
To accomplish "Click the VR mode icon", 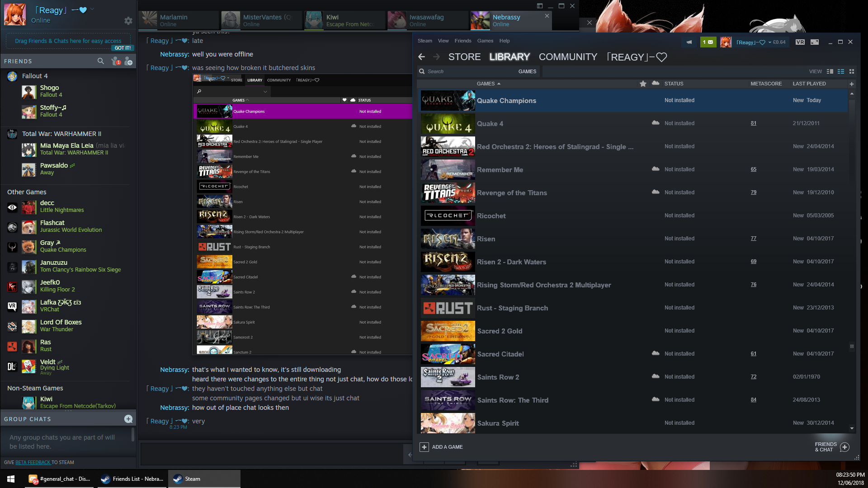I will [800, 42].
